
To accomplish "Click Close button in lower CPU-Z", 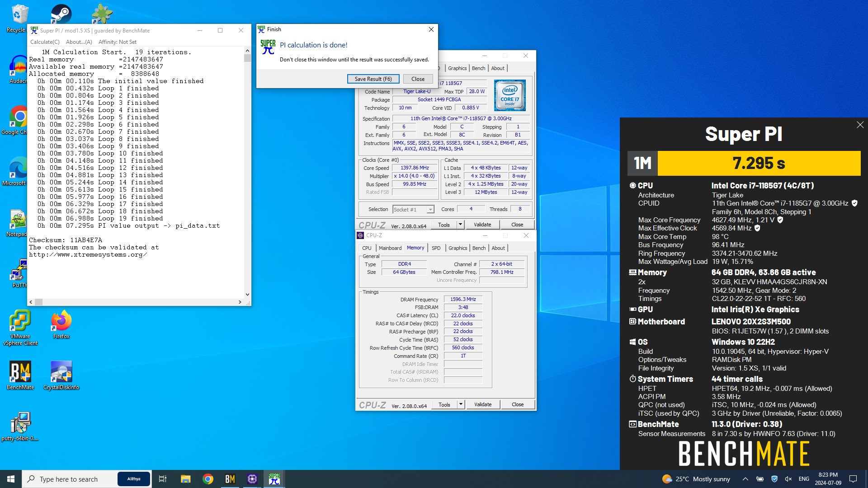I will tap(518, 404).
